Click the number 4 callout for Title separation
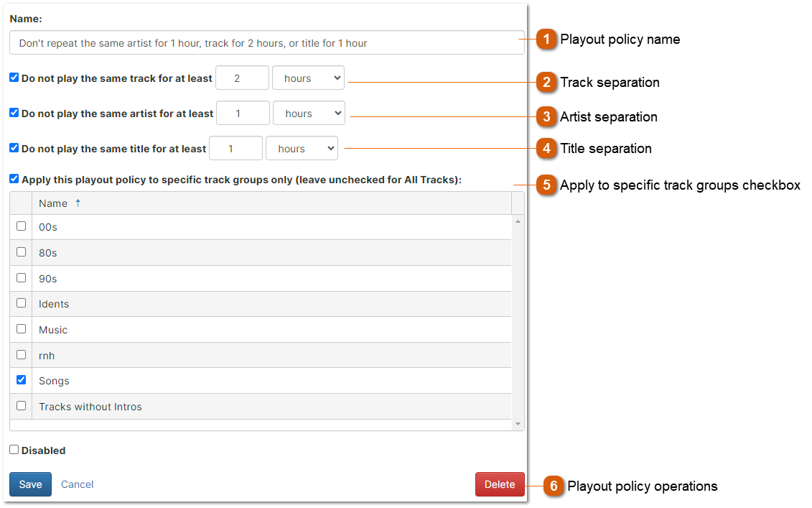The height and width of the screenshot is (508, 812). tap(546, 149)
